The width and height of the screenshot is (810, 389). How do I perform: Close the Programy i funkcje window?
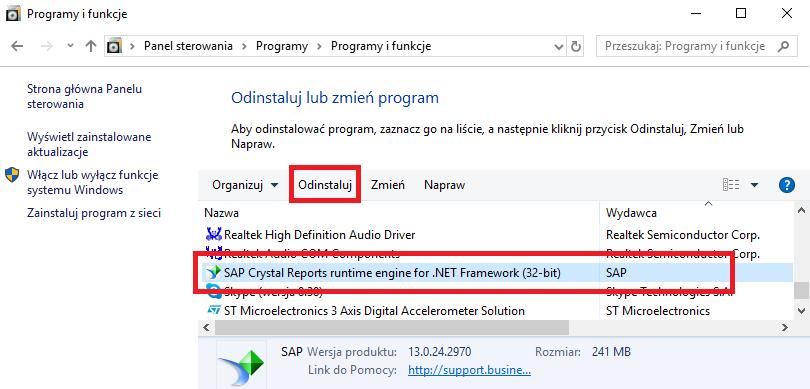(787, 14)
